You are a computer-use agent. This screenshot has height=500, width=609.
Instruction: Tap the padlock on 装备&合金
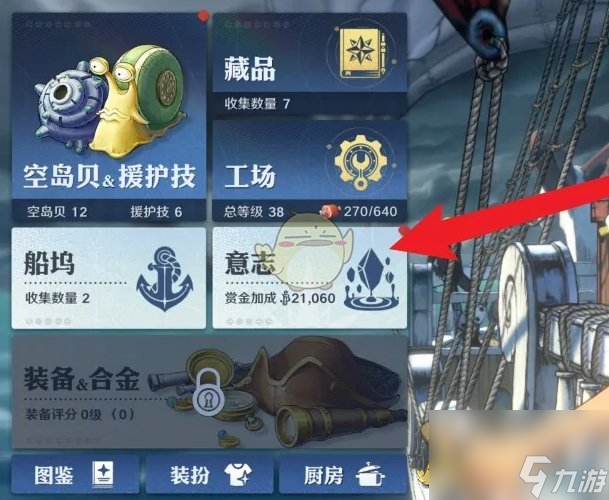click(209, 392)
